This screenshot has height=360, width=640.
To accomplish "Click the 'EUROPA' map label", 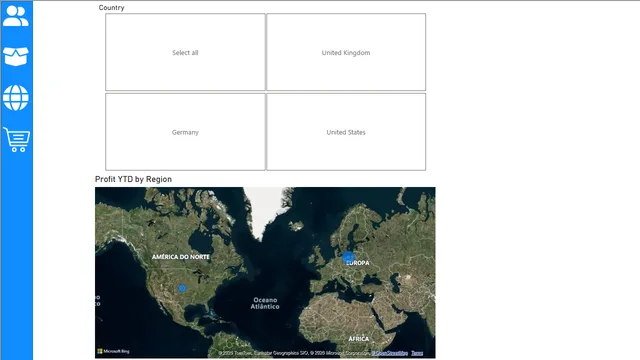I will coord(358,263).
